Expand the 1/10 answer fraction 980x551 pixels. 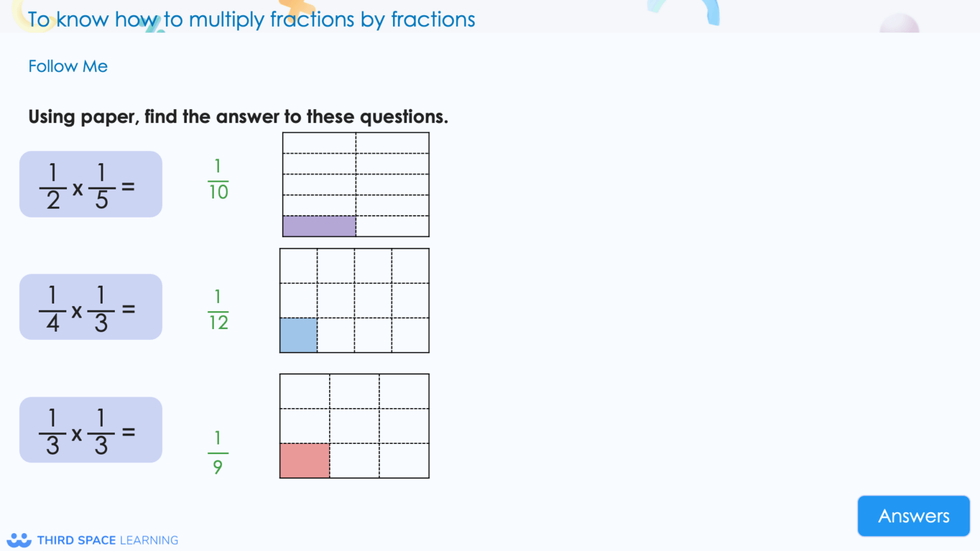click(218, 179)
